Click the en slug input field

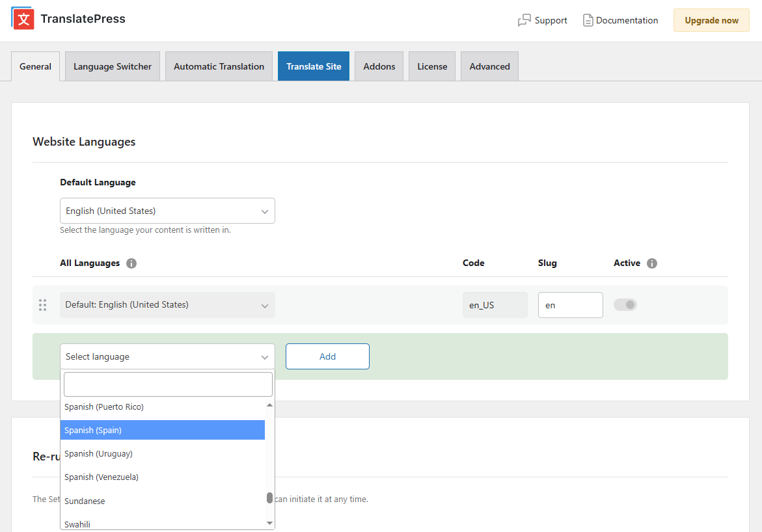pyautogui.click(x=571, y=304)
